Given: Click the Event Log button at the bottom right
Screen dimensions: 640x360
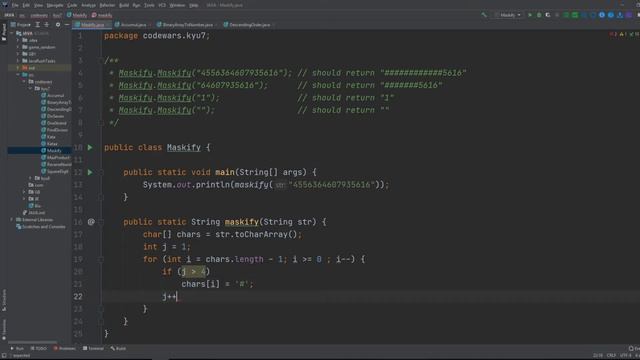Looking at the screenshot, I should pyautogui.click(x=634, y=349).
